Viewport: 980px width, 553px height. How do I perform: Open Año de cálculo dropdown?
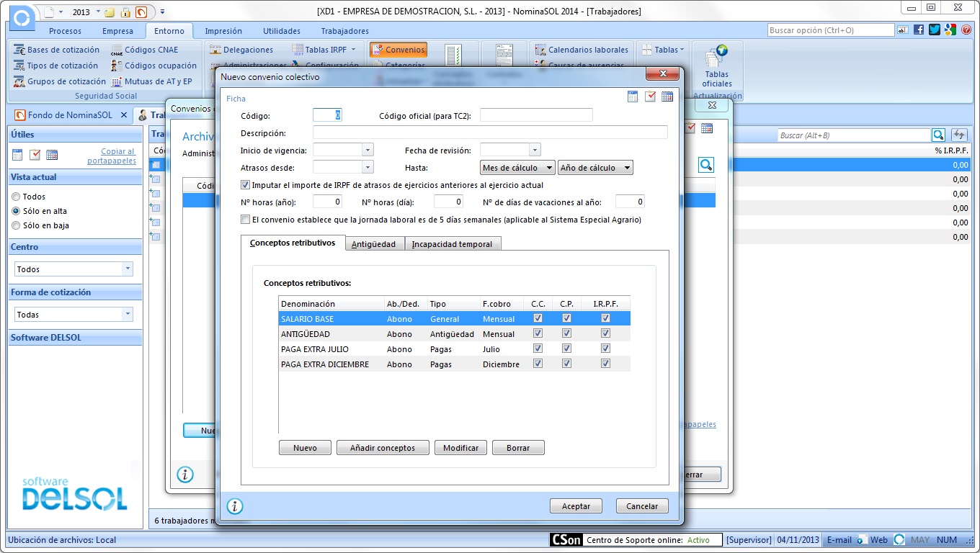click(595, 168)
